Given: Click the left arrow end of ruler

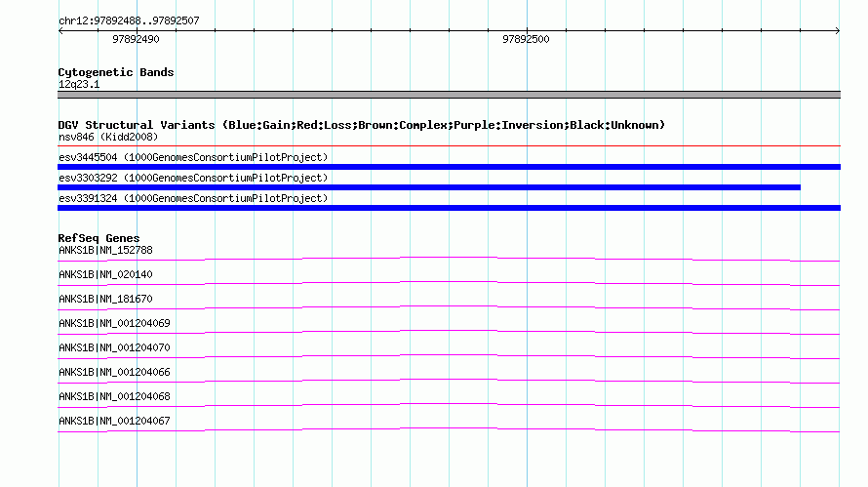Looking at the screenshot, I should click(x=60, y=31).
